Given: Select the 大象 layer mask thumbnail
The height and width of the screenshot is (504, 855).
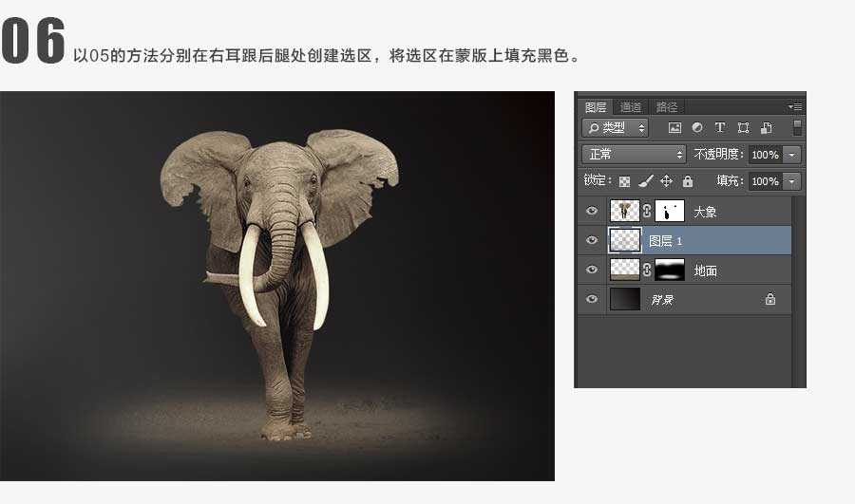Looking at the screenshot, I should tap(670, 211).
